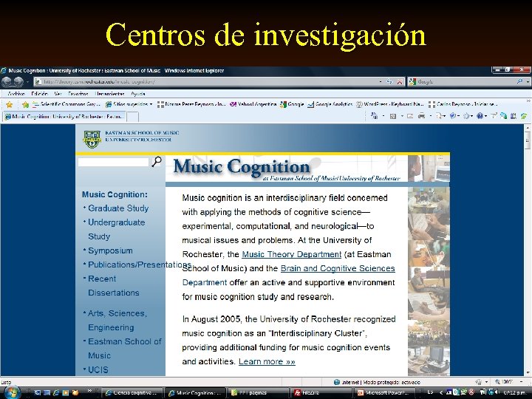Click the Learn more »» link
The image size is (532, 399).
(x=267, y=361)
